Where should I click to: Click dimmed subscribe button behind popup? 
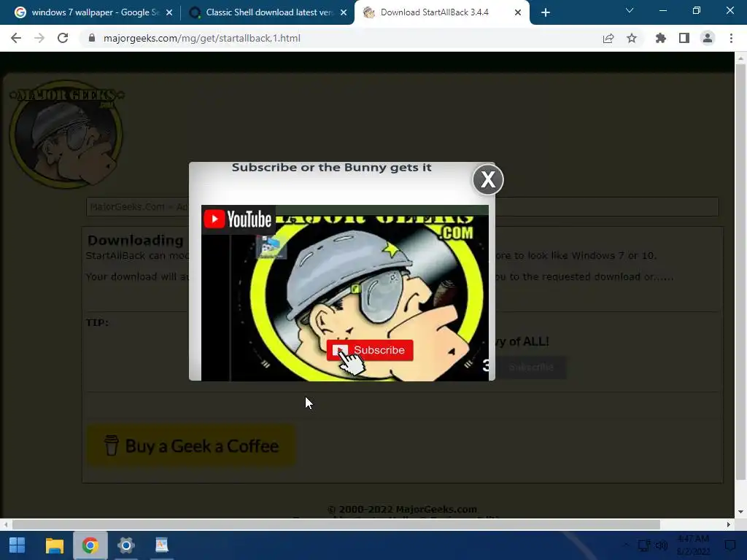[x=532, y=367]
